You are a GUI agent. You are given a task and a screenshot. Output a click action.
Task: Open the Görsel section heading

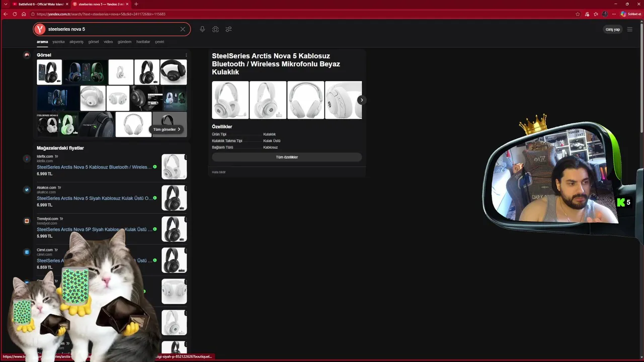tap(44, 55)
